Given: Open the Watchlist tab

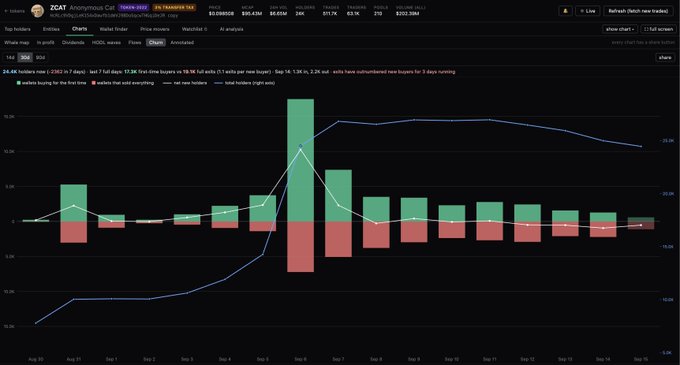Looking at the screenshot, I should pos(194,29).
